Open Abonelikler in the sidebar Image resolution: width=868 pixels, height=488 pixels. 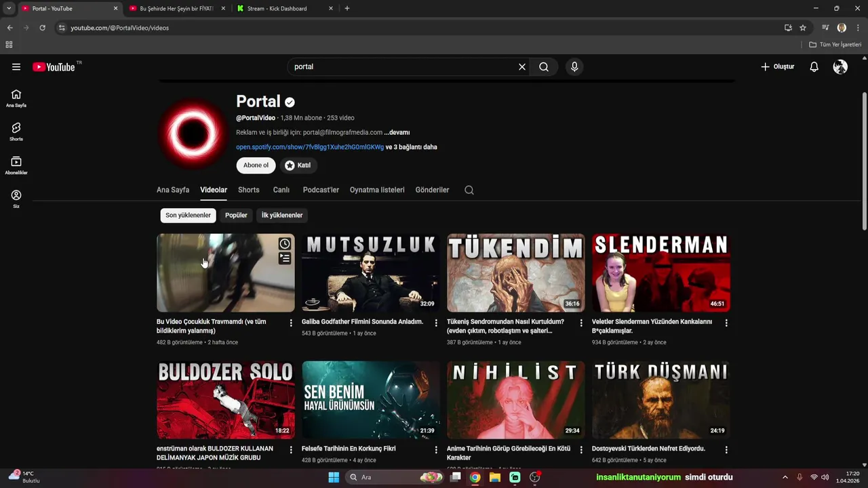tap(16, 165)
